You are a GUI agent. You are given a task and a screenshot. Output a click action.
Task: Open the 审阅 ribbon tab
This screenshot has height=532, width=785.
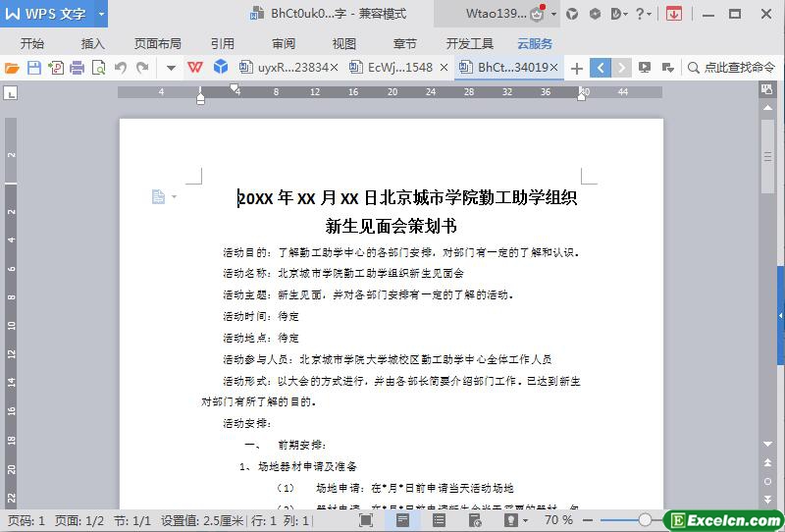(x=284, y=43)
